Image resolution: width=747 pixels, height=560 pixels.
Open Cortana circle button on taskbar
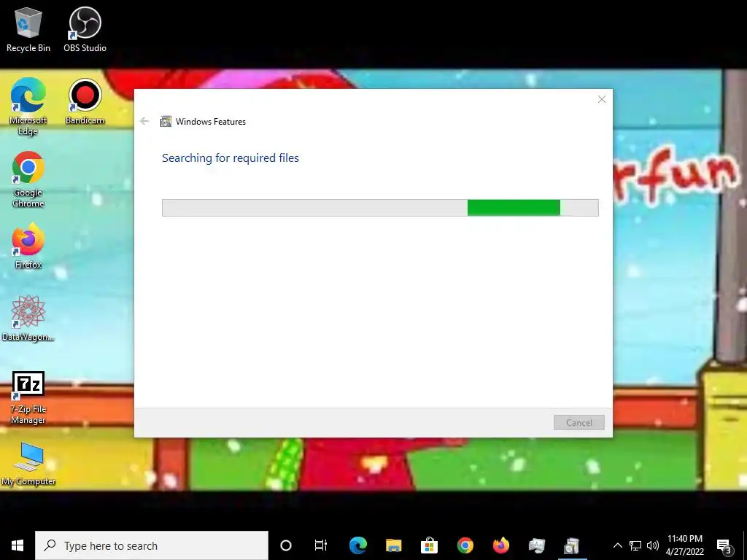286,545
